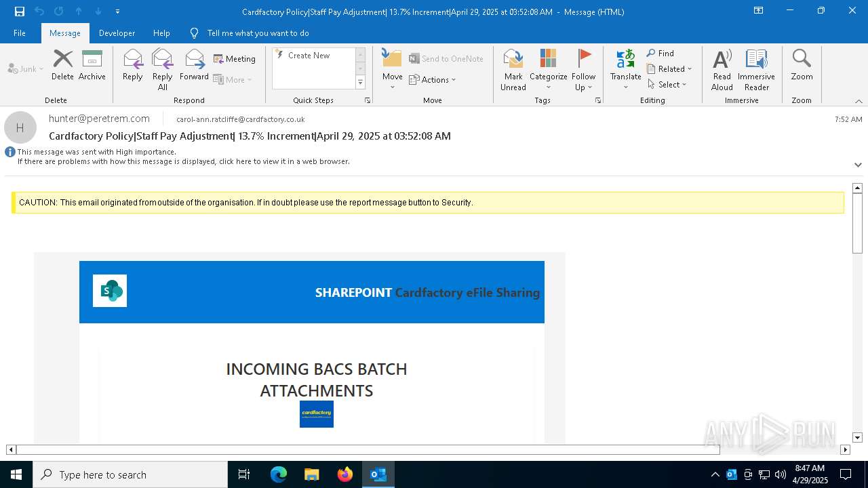Forward the email

tap(194, 65)
